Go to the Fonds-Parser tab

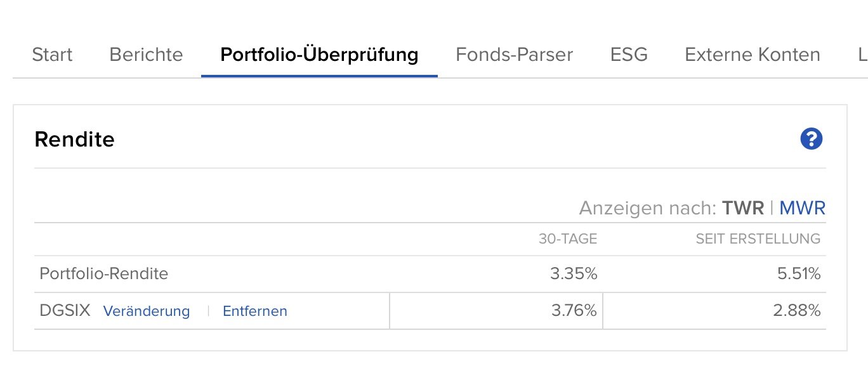[x=514, y=55]
